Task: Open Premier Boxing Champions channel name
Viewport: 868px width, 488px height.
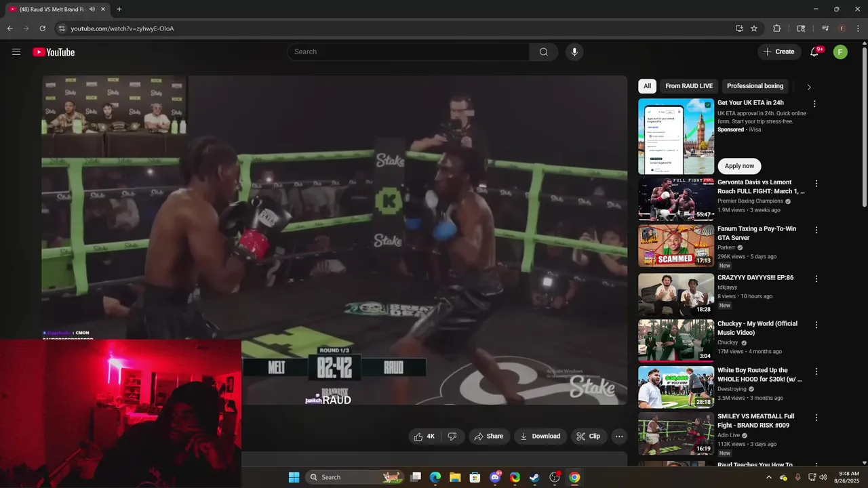Action: [x=750, y=201]
